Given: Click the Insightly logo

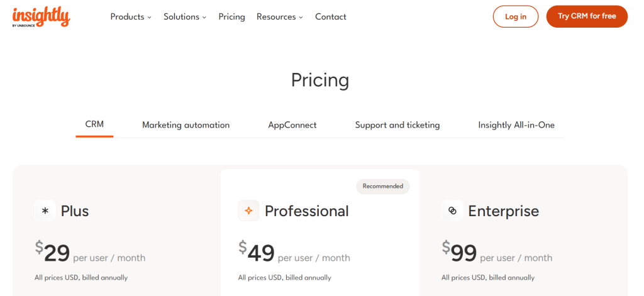Looking at the screenshot, I should 41,17.
